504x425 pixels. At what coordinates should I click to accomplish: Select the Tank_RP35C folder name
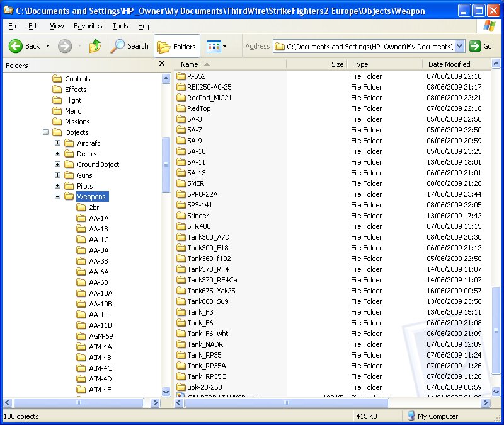pyautogui.click(x=207, y=376)
